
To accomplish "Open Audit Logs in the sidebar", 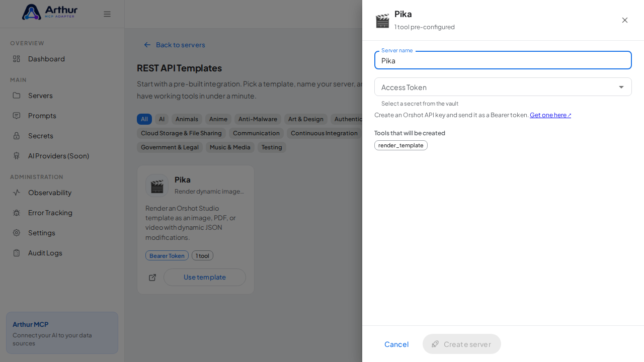I will (62, 253).
